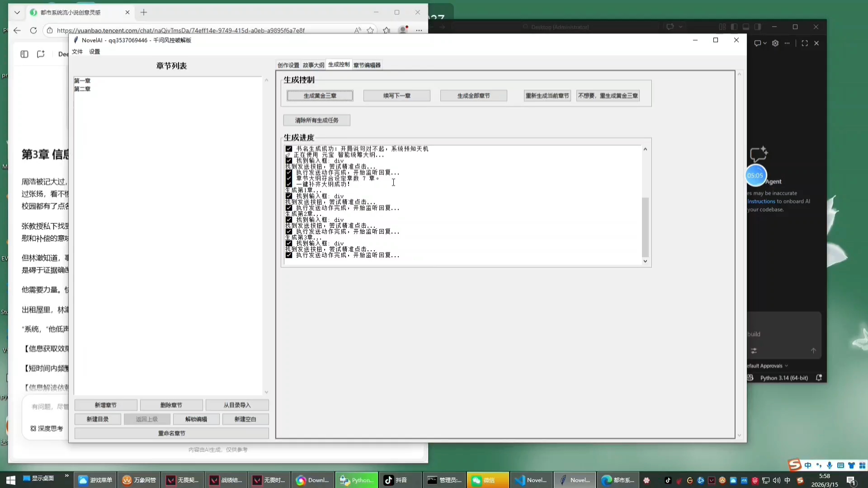The image size is (868, 488).
Task: Enable the 深度思考 toggle
Action: [47, 428]
